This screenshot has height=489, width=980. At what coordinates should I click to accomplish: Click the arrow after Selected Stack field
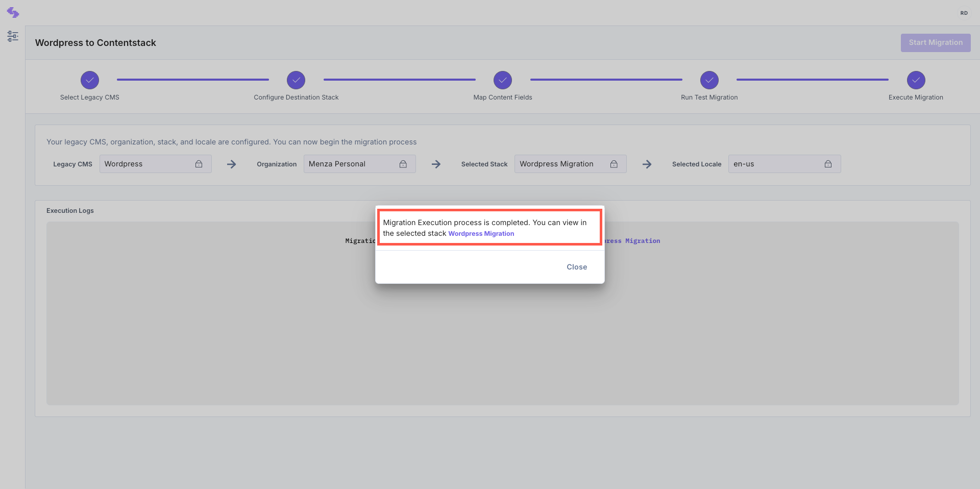[x=647, y=164]
